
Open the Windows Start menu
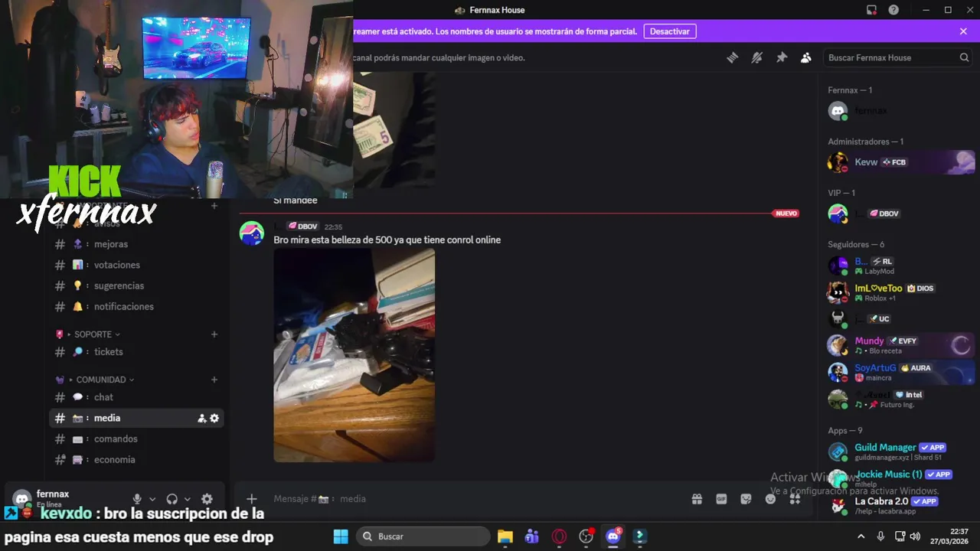click(x=341, y=536)
